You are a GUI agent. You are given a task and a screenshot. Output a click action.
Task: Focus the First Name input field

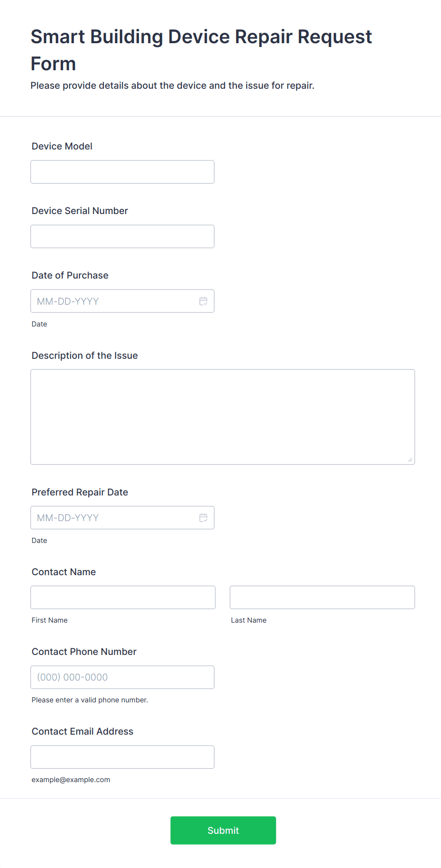[x=123, y=597]
